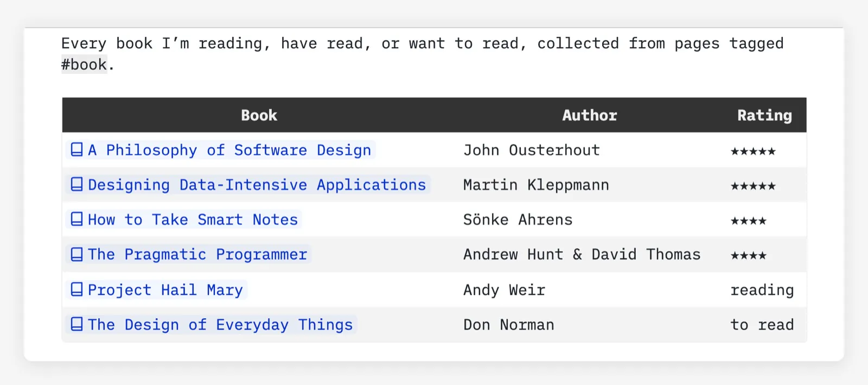Click the 'Every book I'm reading' description text
The height and width of the screenshot is (385, 868).
(x=422, y=54)
